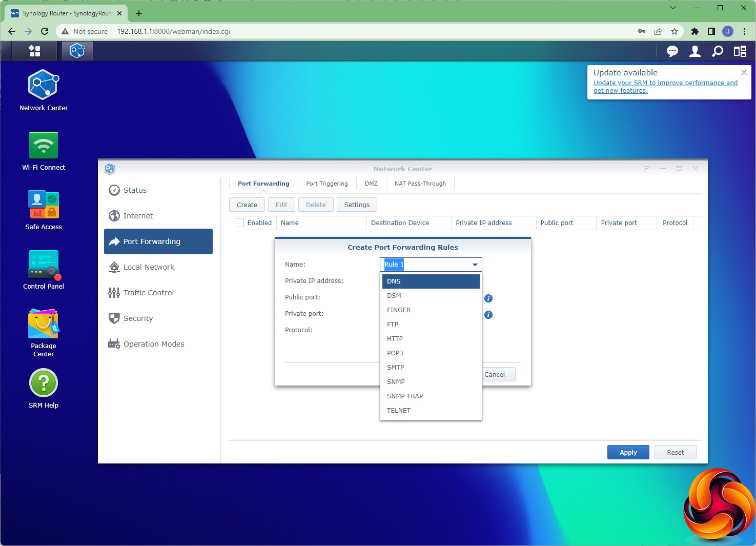Click the browser address bar URL
756x546 pixels.
173,31
